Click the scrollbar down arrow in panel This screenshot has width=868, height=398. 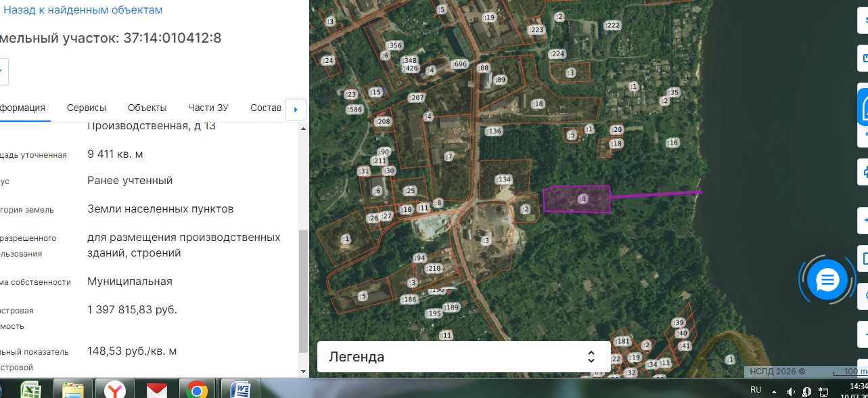point(302,371)
